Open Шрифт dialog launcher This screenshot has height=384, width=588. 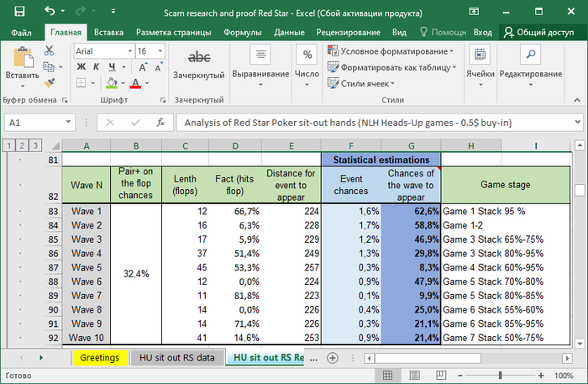pos(163,100)
